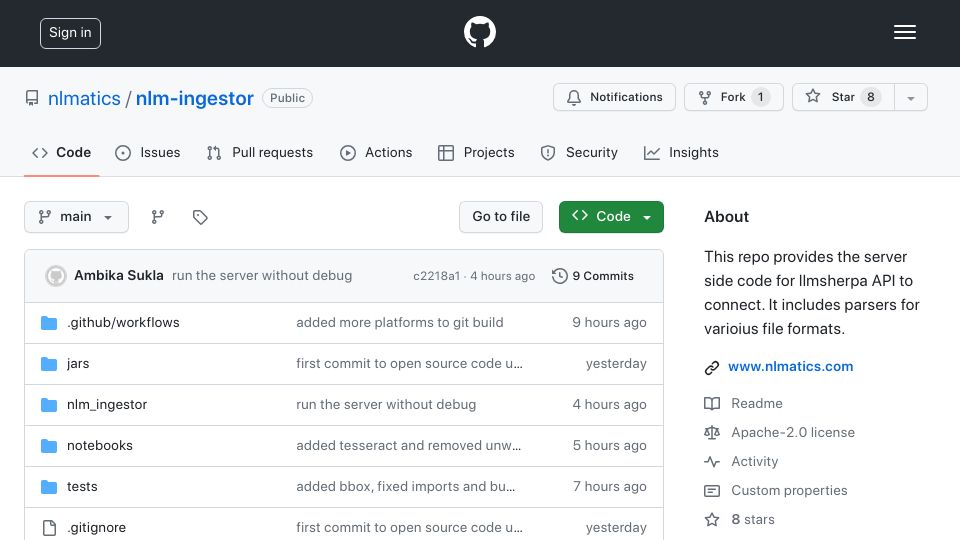This screenshot has width=960, height=540.
Task: Open the nlm-ingestor repository link
Action: [194, 98]
